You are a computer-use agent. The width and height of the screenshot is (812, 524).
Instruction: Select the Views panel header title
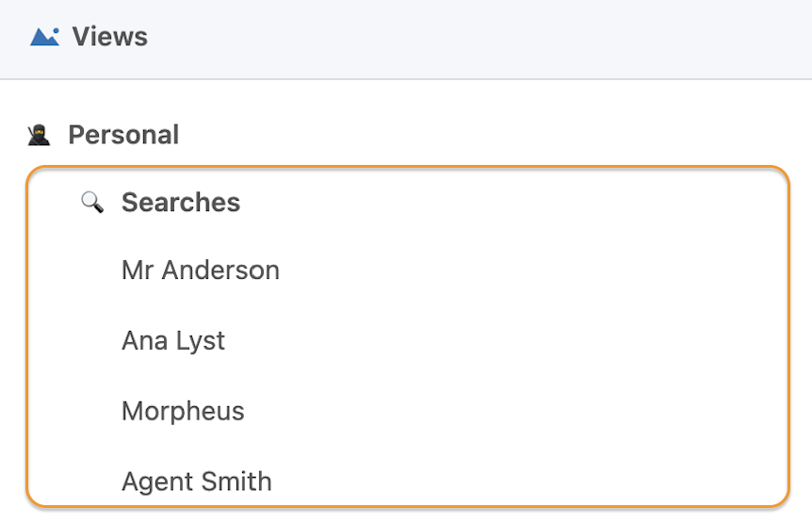pyautogui.click(x=110, y=36)
